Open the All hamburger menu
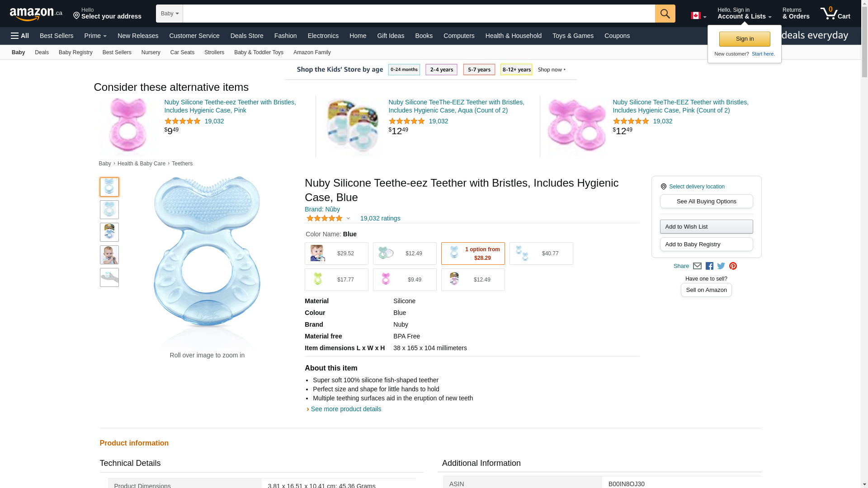This screenshot has width=868, height=488. [20, 36]
